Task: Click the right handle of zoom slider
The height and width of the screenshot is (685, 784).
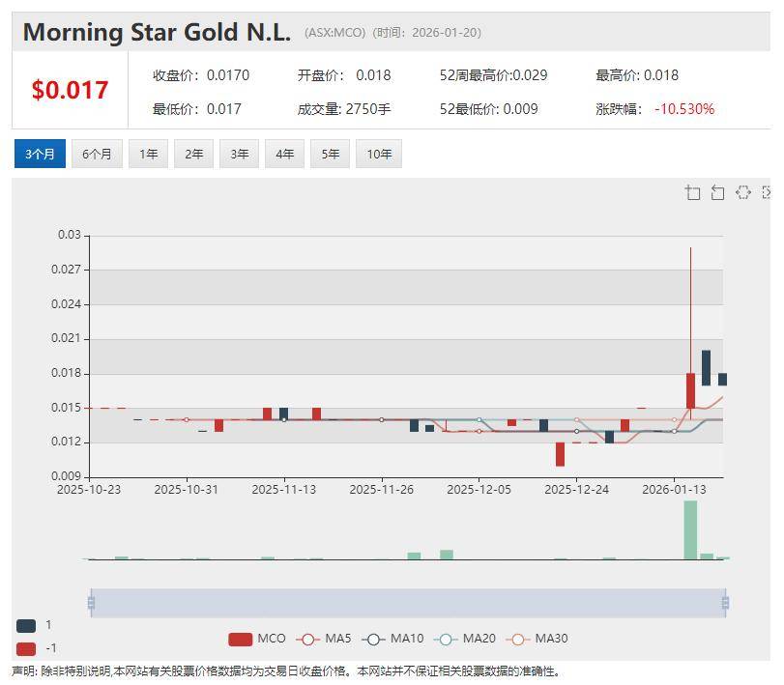Action: [724, 603]
